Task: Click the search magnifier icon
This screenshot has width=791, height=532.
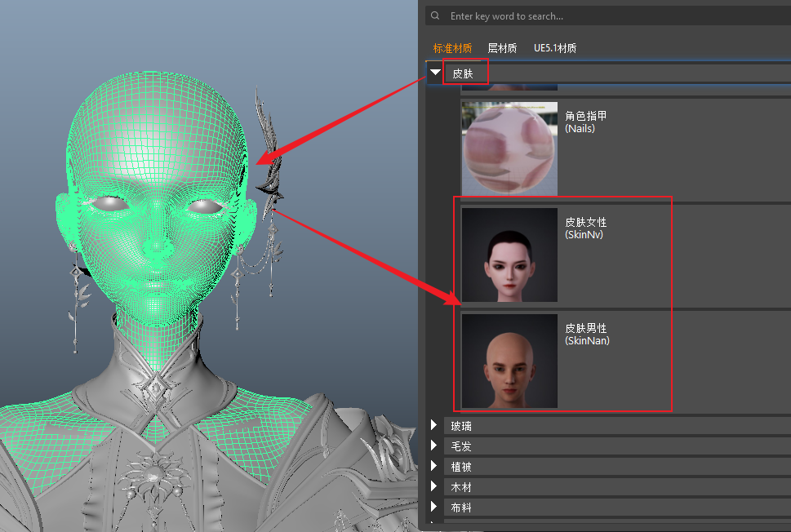Action: (435, 16)
